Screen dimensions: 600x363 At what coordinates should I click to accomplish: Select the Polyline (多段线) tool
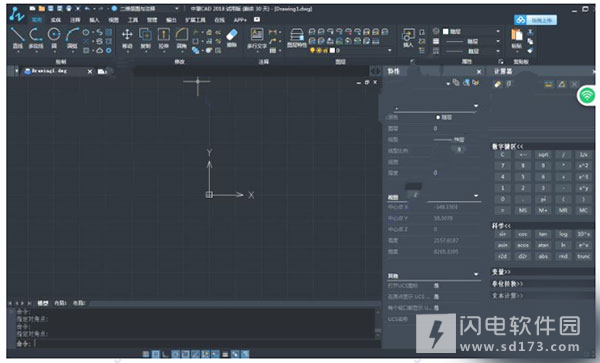pyautogui.click(x=36, y=38)
